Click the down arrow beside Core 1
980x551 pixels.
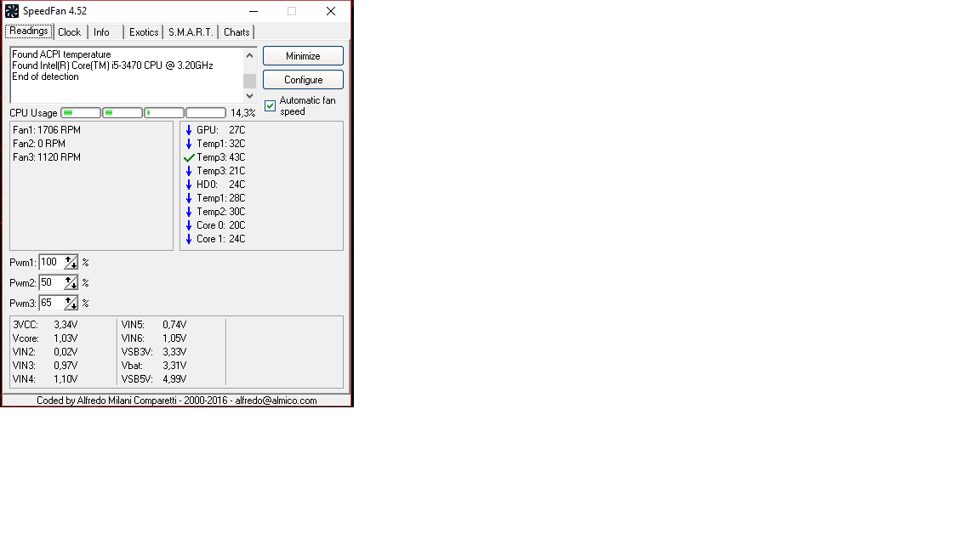(x=189, y=239)
